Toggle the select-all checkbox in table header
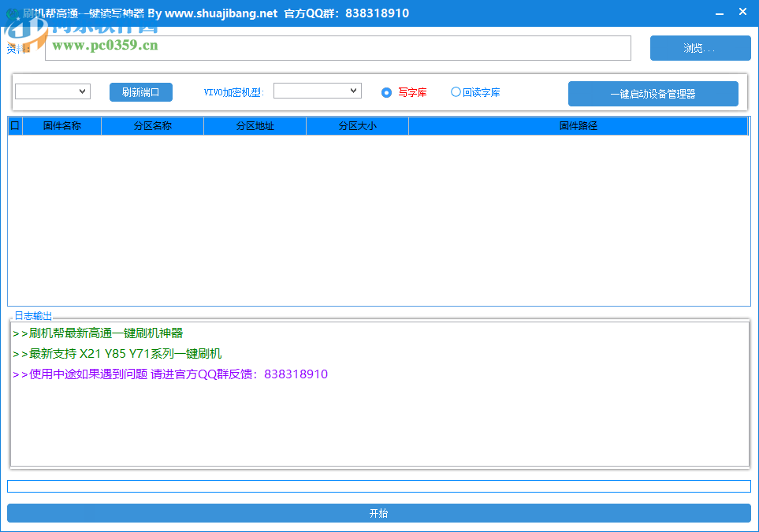759x532 pixels. click(x=14, y=125)
